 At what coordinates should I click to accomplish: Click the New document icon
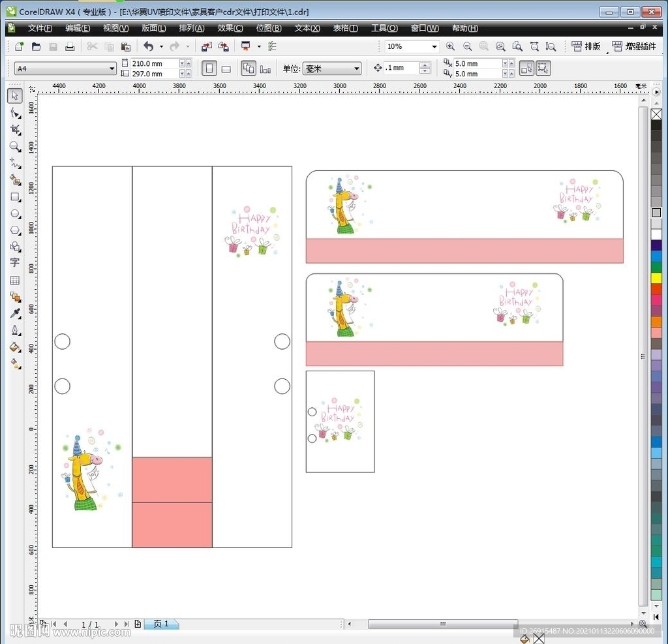(x=20, y=46)
